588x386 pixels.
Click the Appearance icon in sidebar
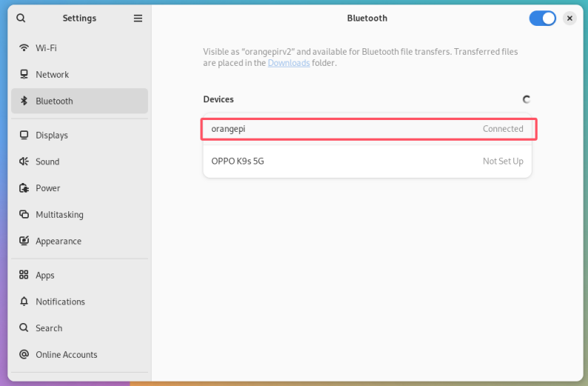24,241
